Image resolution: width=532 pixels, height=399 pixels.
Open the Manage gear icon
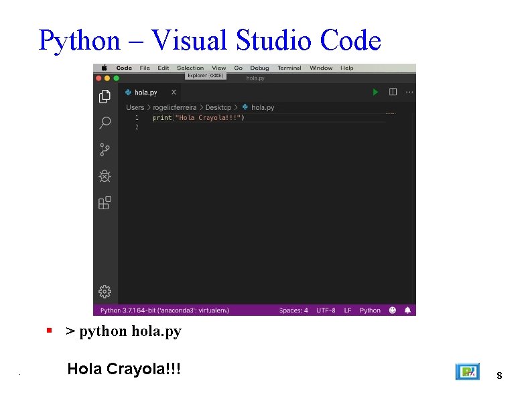coord(105,291)
